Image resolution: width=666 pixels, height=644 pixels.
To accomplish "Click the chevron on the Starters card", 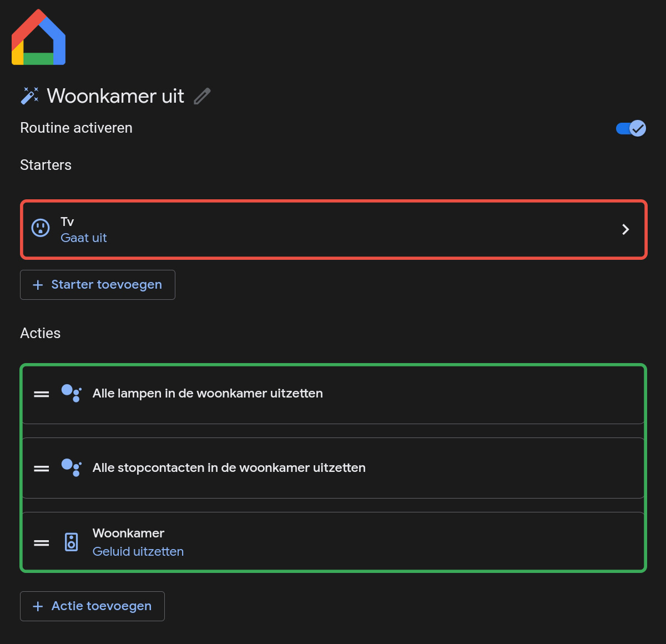I will pyautogui.click(x=625, y=229).
